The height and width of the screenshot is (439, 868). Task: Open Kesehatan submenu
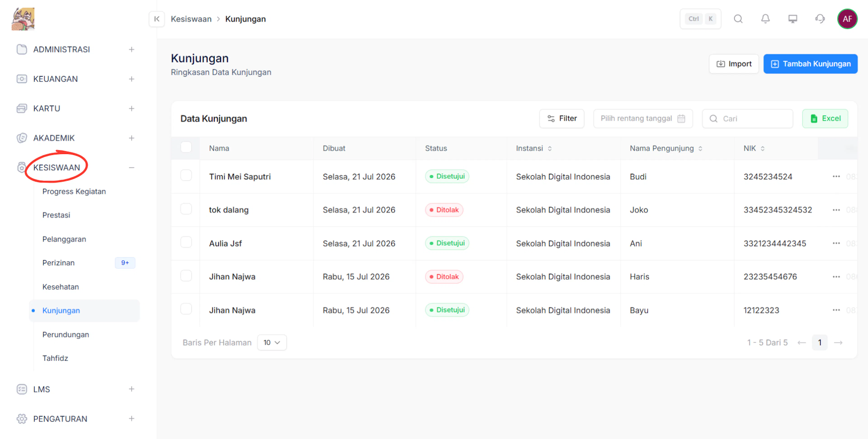(x=61, y=287)
